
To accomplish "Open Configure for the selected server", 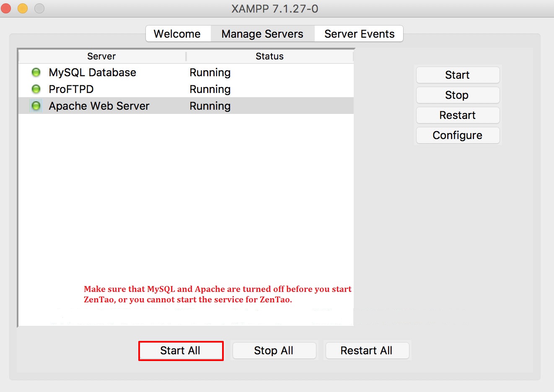I will [458, 135].
